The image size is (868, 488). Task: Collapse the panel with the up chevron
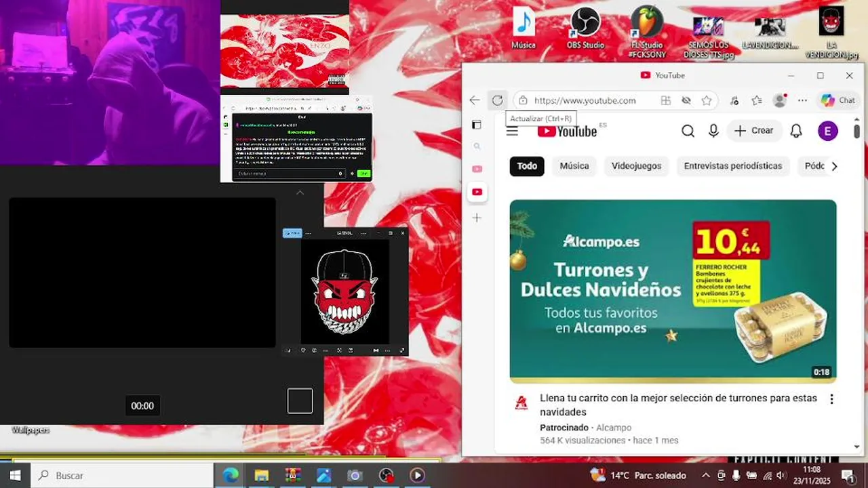300,192
